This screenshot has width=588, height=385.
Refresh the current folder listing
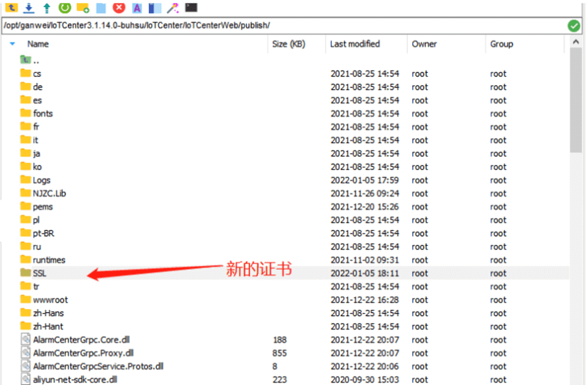coord(65,7)
